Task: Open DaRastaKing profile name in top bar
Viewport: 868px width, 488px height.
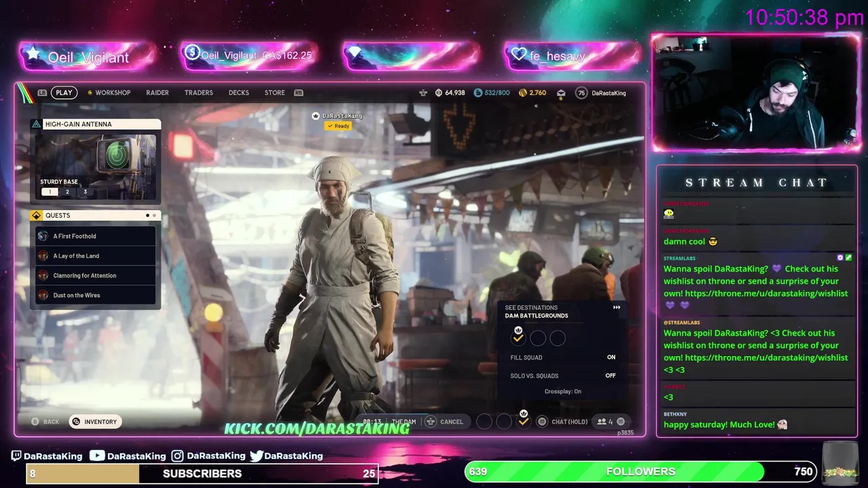Action: 609,93
